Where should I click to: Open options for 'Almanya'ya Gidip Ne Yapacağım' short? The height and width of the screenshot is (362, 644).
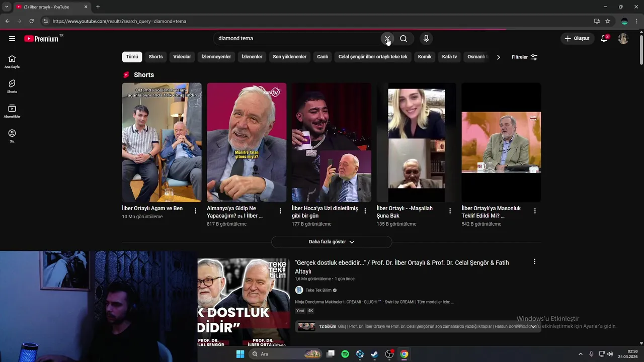(280, 211)
